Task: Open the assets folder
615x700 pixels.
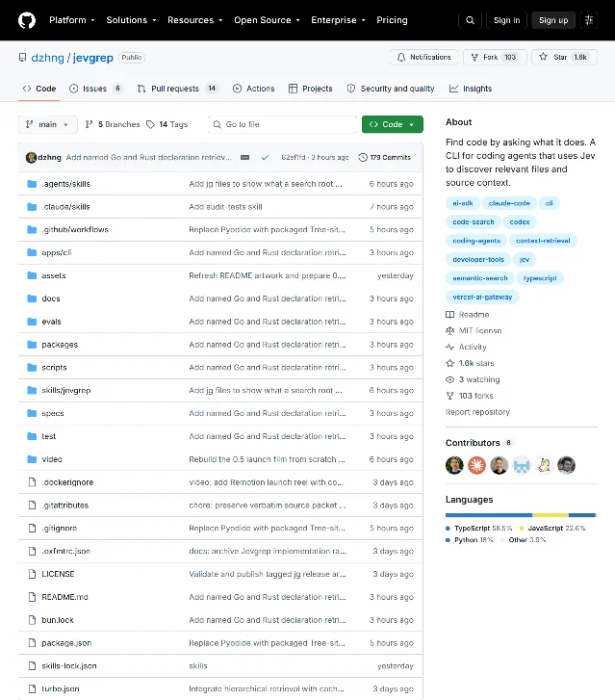Action: coord(54,275)
